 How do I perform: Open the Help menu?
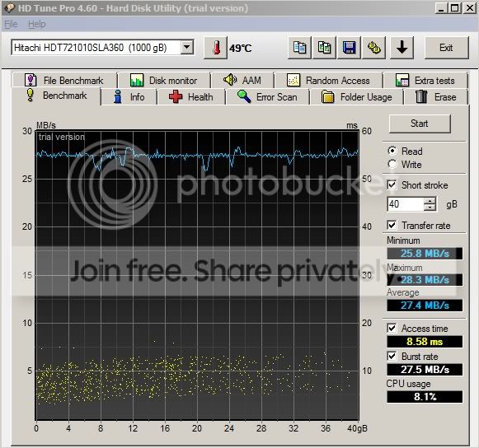(36, 24)
